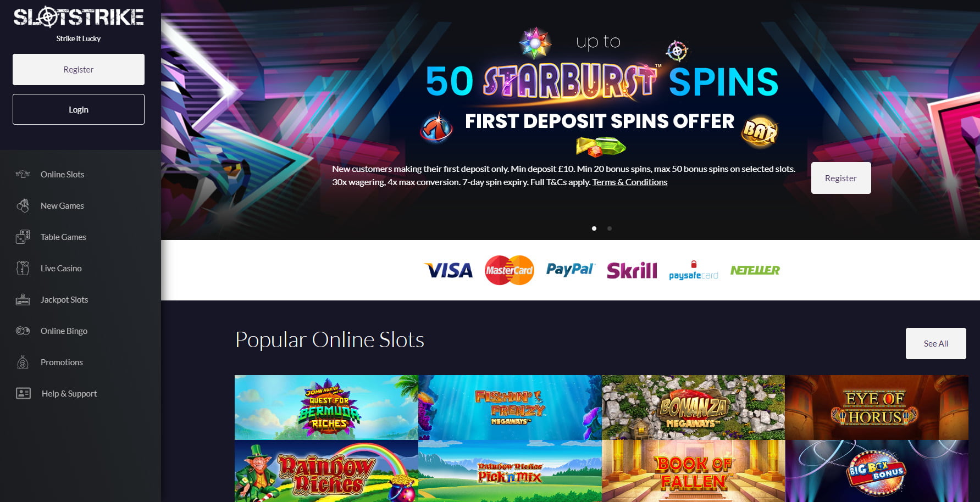This screenshot has height=502, width=980.
Task: Click the SlotStrike logo
Action: (x=79, y=18)
